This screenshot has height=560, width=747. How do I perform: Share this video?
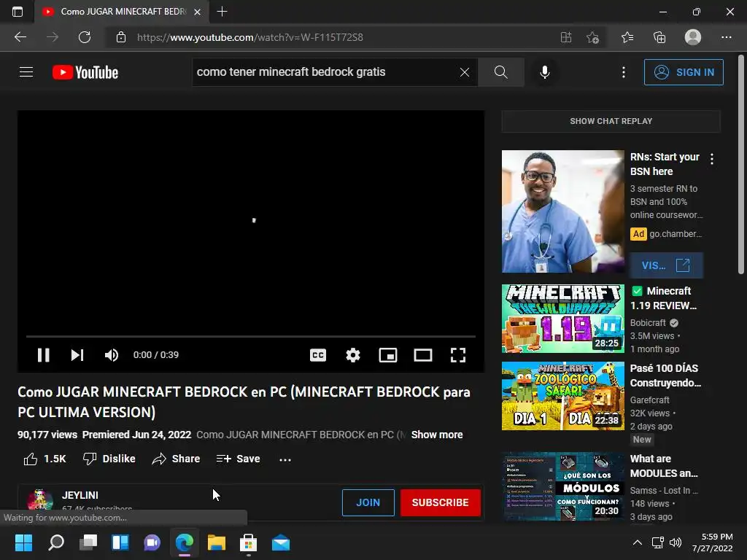(x=176, y=459)
